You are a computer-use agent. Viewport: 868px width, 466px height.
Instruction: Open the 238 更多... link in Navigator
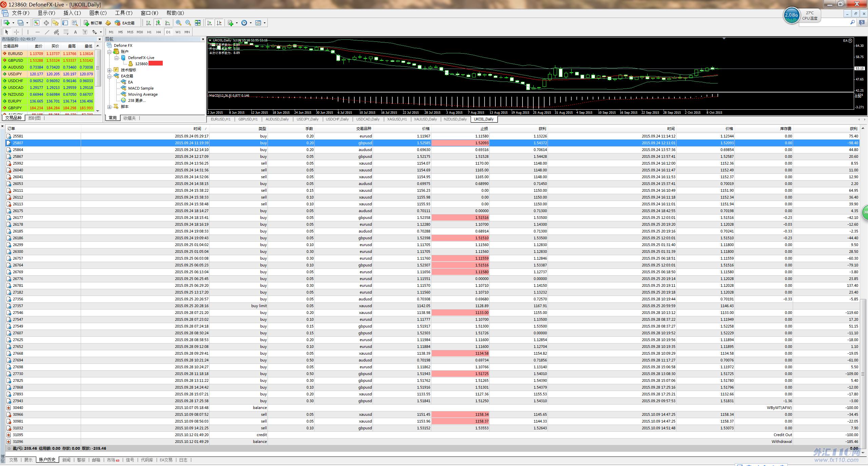[137, 100]
